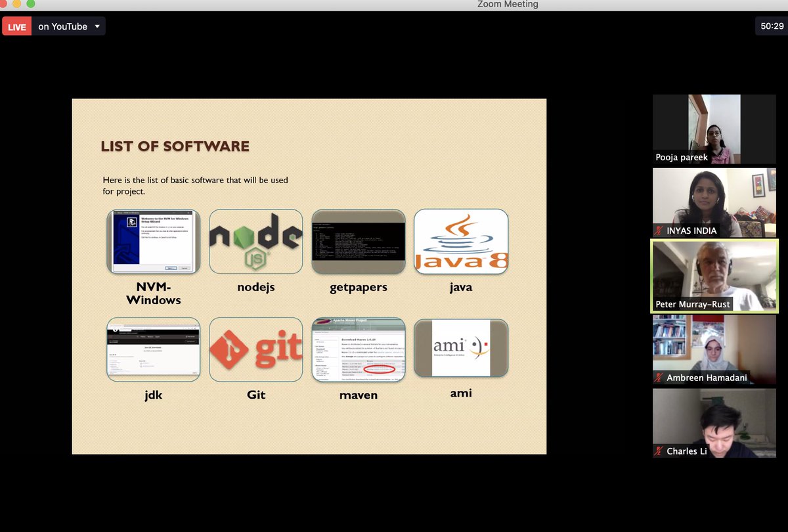Screen dimensions: 788x532
Task: Click the red LIVE indicator badge
Action: (17, 27)
